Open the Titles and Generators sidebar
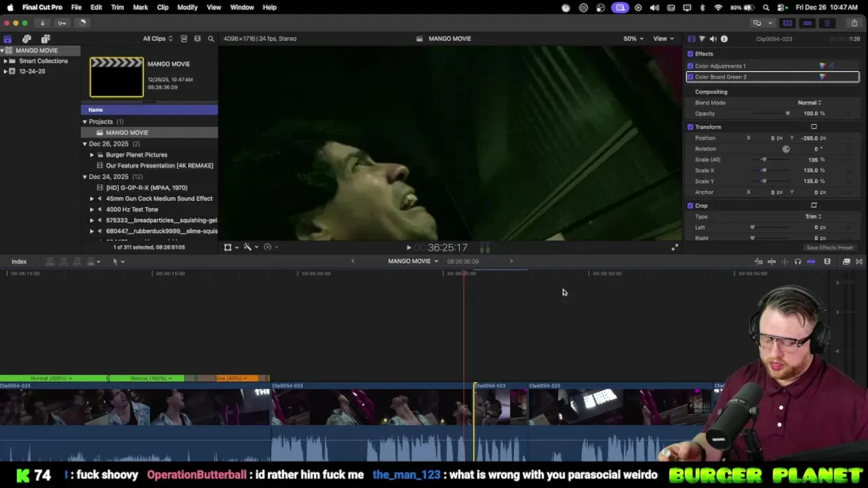Screen dimensions: 868x488 45,39
